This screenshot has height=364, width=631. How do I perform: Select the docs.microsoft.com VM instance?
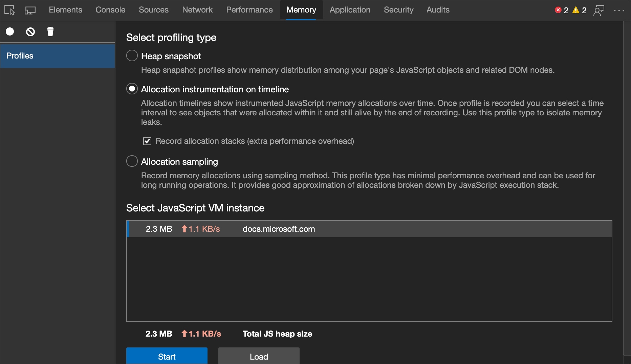coord(278,229)
